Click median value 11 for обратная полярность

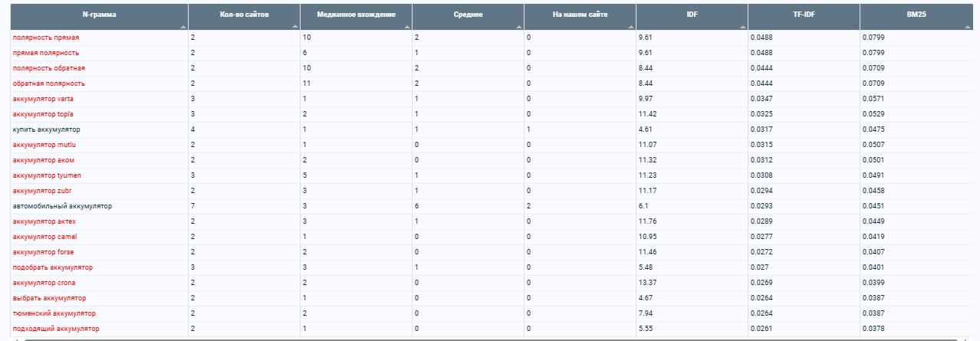(x=306, y=84)
